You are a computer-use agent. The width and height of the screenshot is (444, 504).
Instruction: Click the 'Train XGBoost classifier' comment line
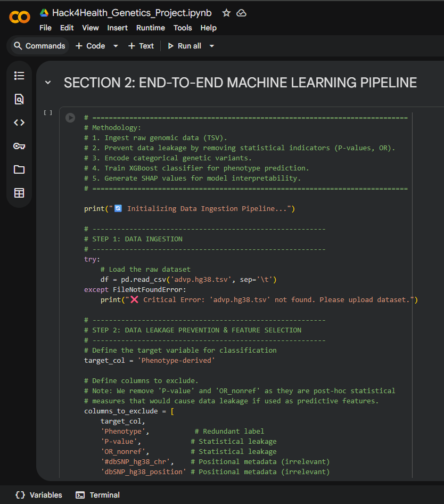(196, 168)
